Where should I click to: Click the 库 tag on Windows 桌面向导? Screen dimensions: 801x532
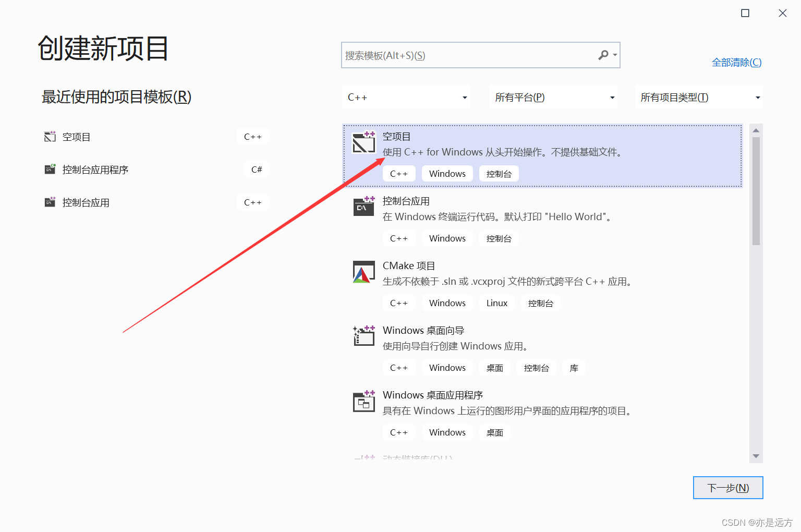(574, 367)
